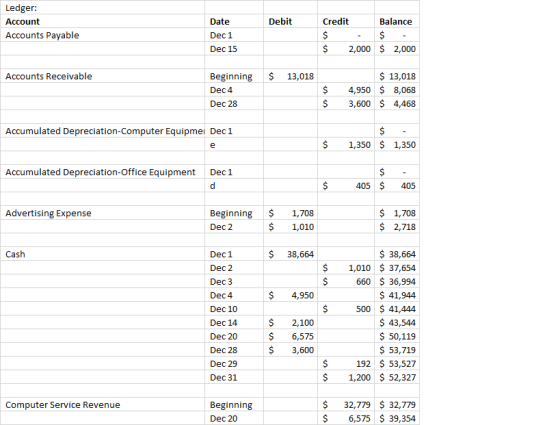Select the date cell labeled 'e'

click(x=234, y=145)
